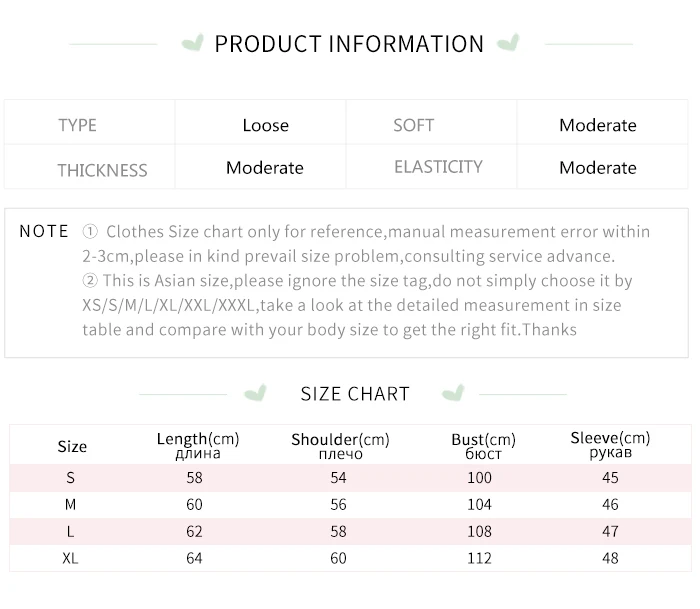This screenshot has width=700, height=609.
Task: Select the Bust(cm) column header
Action: click(483, 446)
